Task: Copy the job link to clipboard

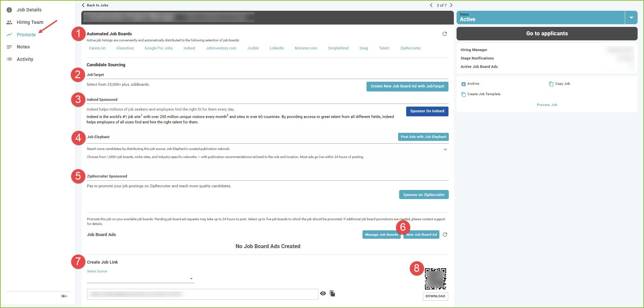Action: tap(332, 294)
